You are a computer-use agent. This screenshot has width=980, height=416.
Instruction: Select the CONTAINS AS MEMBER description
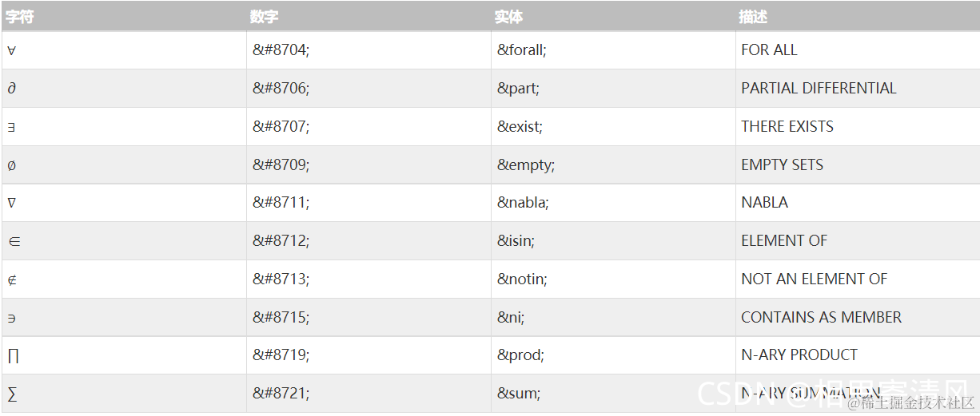821,318
